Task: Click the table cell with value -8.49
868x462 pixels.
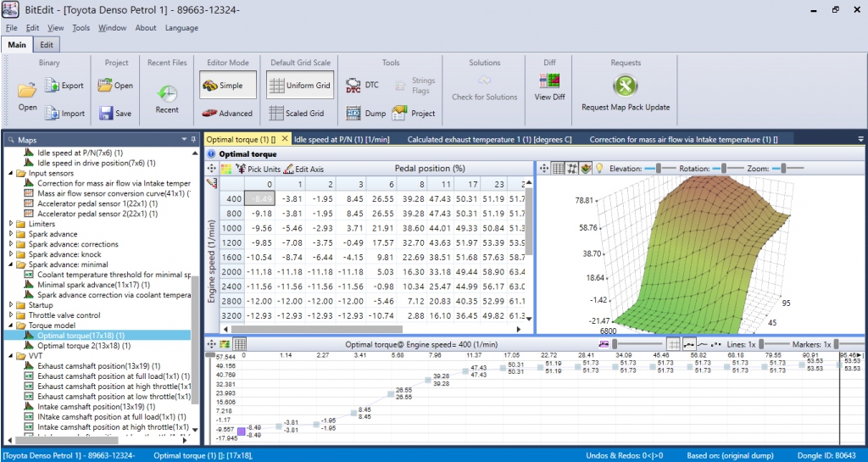Action: click(259, 198)
